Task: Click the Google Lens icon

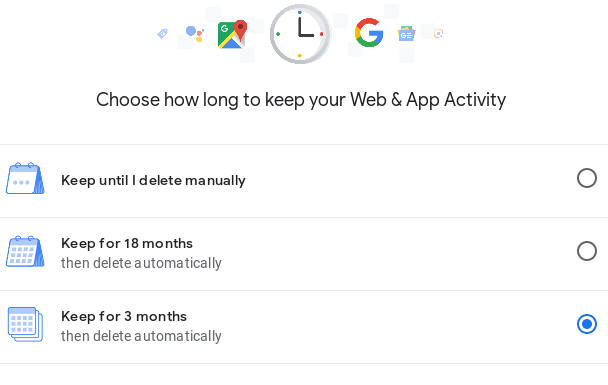Action: (x=439, y=34)
